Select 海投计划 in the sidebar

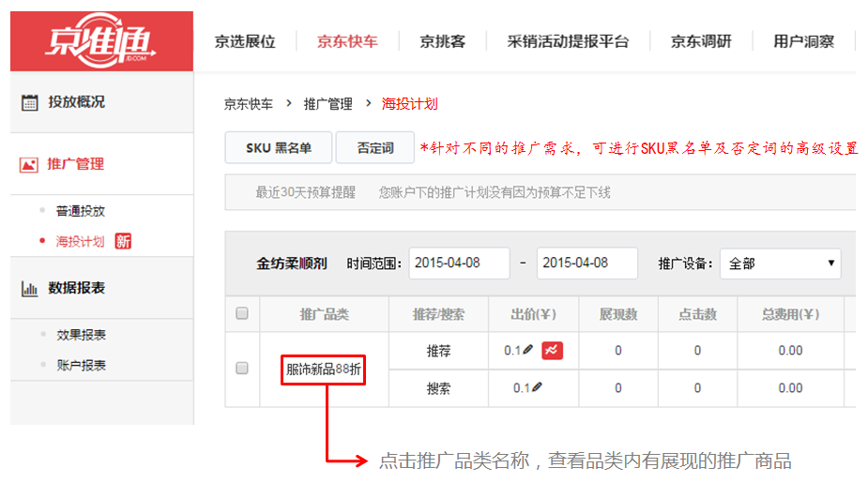(x=80, y=241)
